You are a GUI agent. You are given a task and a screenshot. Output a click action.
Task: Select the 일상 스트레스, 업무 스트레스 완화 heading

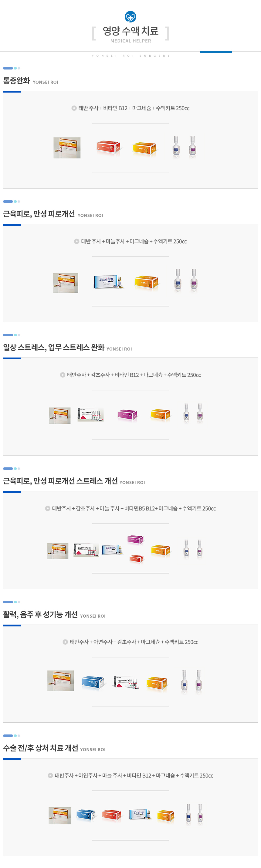pyautogui.click(x=54, y=348)
